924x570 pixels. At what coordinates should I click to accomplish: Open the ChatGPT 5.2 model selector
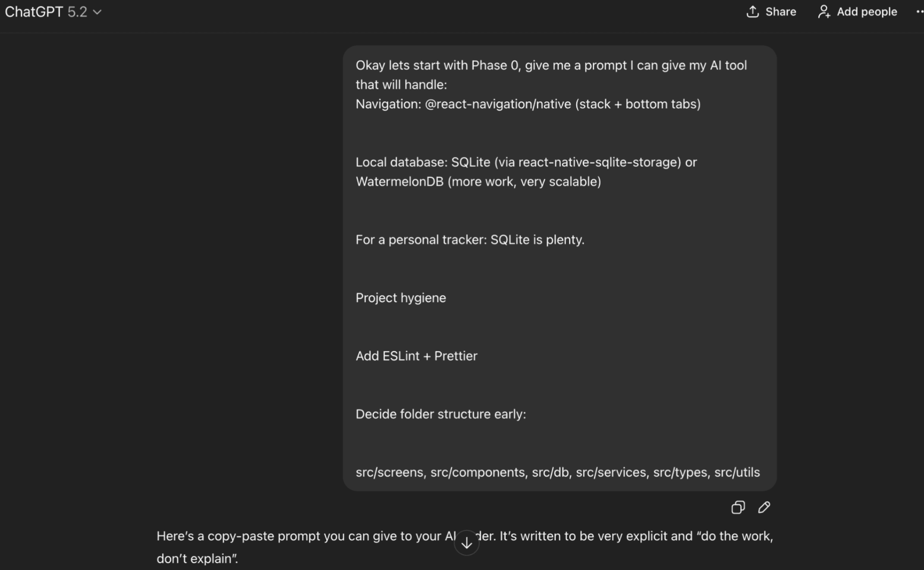click(x=53, y=12)
